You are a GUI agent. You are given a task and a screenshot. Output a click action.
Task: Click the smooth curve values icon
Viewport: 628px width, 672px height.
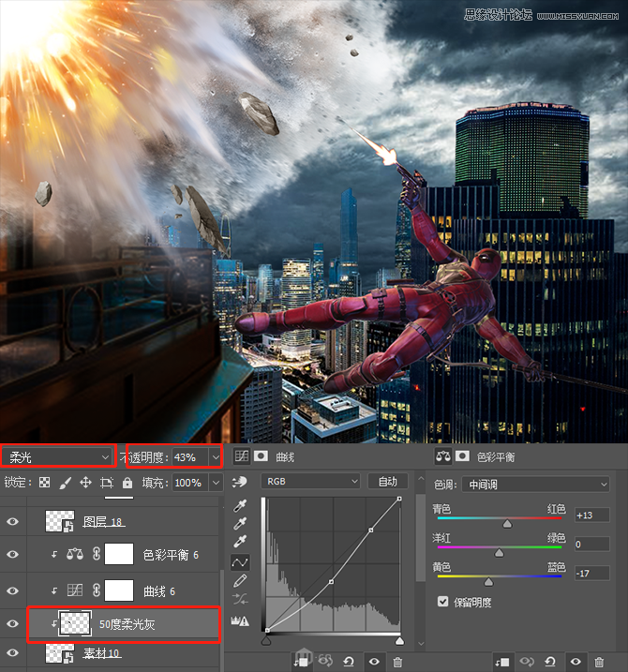point(240,599)
